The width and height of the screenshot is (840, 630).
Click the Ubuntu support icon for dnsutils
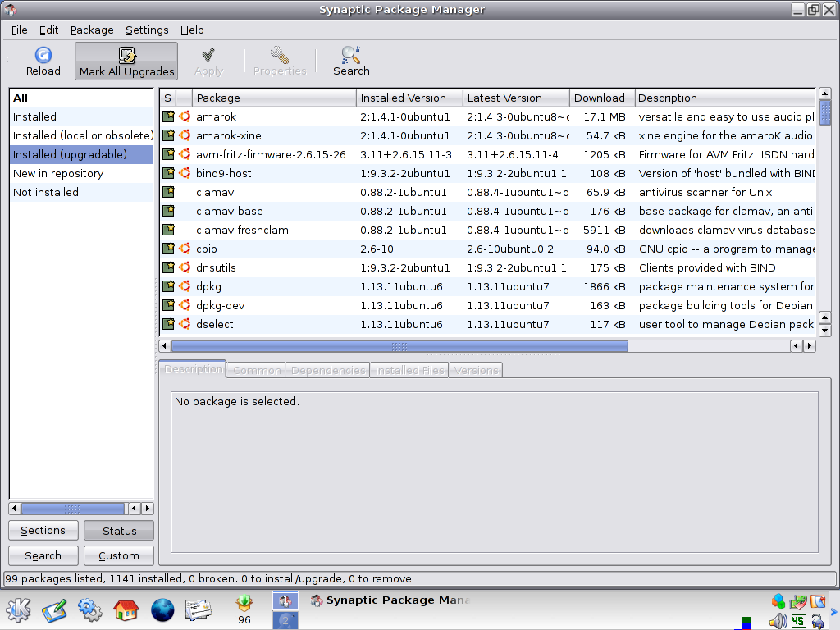point(185,267)
